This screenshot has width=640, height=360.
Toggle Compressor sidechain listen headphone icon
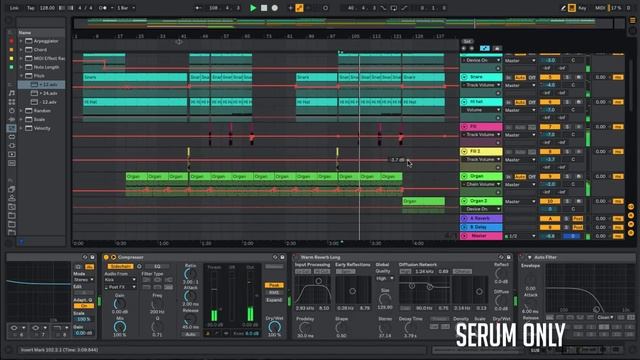139,267
